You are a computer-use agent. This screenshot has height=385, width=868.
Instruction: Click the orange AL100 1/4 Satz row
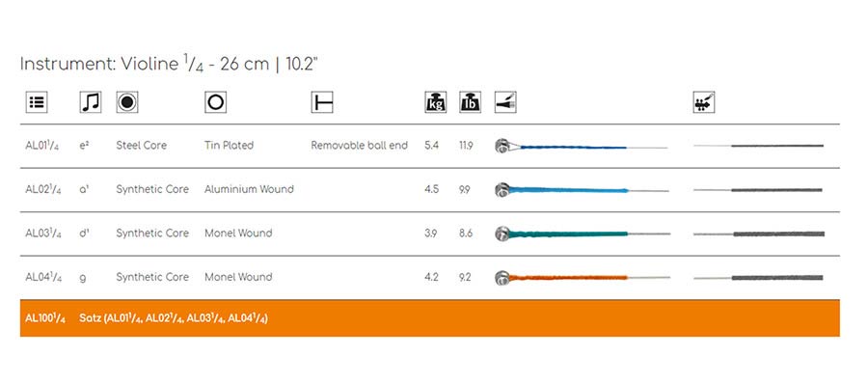(x=429, y=318)
